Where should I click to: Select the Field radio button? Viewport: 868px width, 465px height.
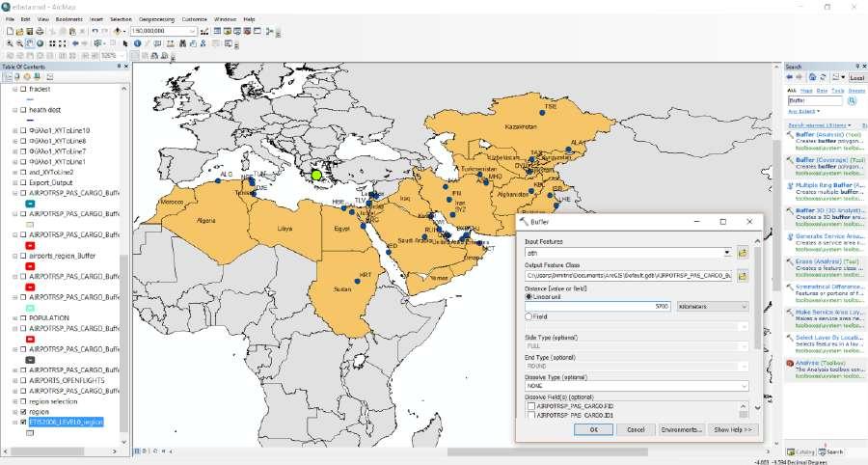pos(529,316)
